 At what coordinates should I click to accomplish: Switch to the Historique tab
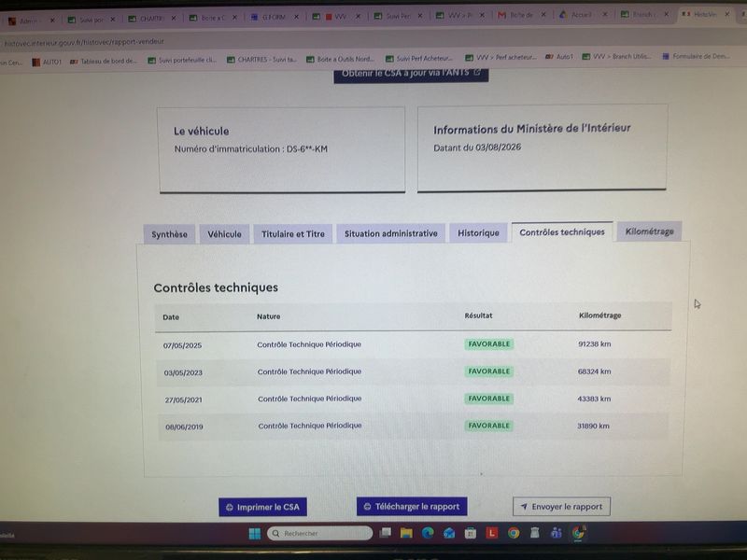(478, 232)
